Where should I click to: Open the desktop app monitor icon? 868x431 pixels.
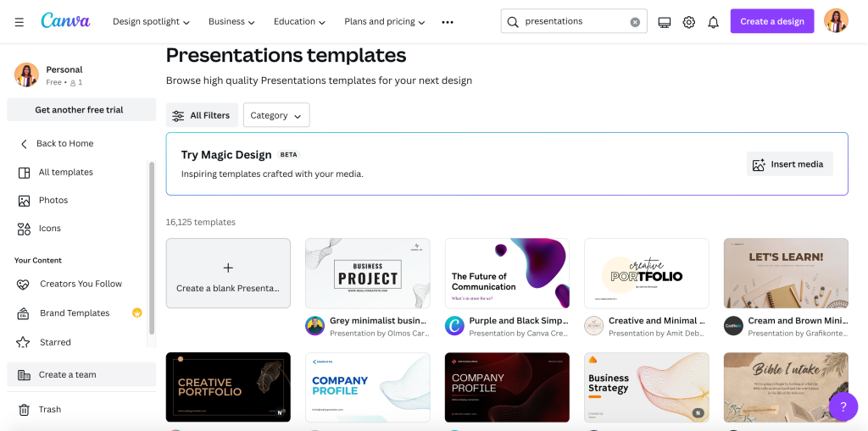(665, 22)
